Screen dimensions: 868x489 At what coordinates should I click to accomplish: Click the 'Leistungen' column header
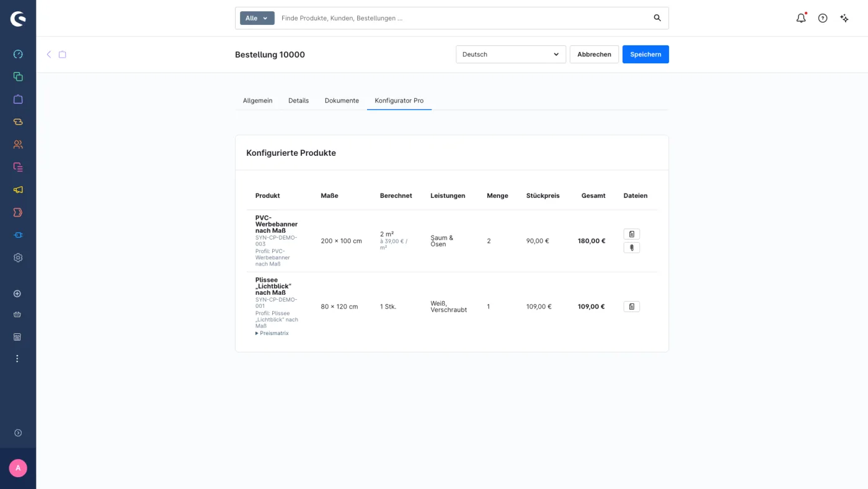tap(448, 195)
